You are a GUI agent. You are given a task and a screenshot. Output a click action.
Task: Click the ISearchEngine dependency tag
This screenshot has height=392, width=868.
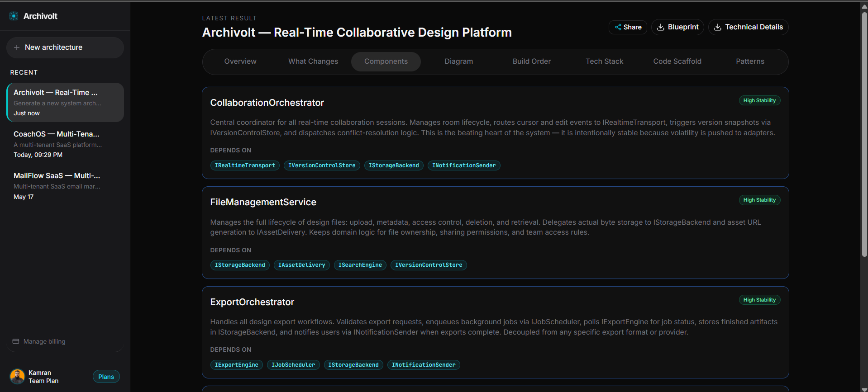[x=360, y=265]
